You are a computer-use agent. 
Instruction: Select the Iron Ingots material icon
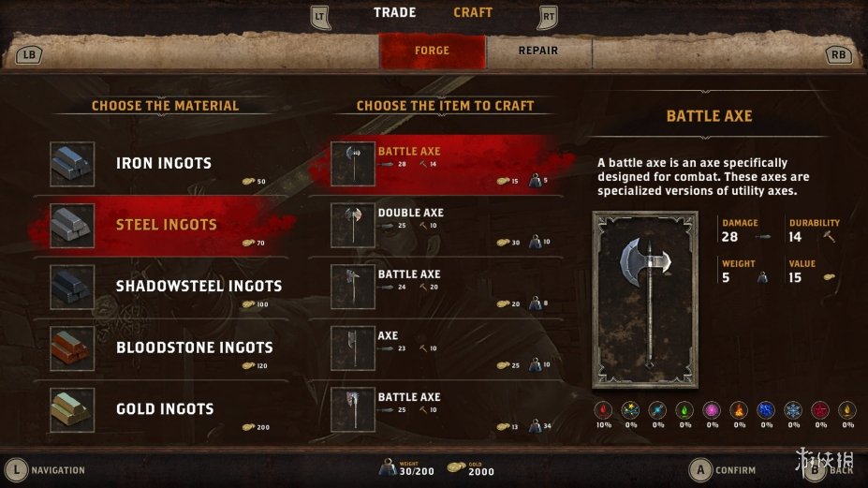72,164
